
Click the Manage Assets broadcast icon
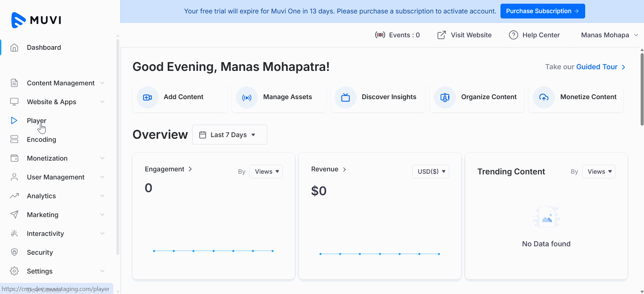pyautogui.click(x=247, y=97)
